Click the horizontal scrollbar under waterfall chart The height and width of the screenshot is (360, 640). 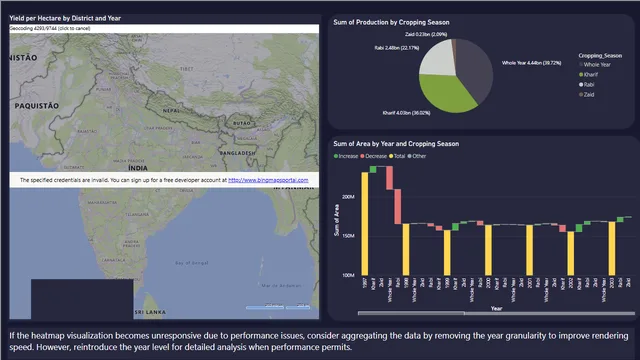point(496,313)
